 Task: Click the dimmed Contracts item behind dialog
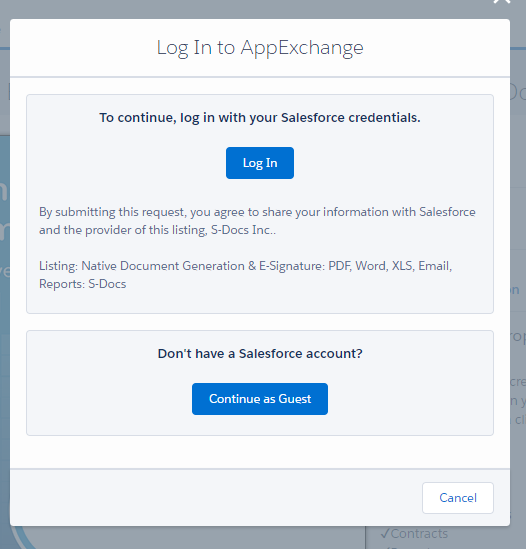pyautogui.click(x=419, y=534)
